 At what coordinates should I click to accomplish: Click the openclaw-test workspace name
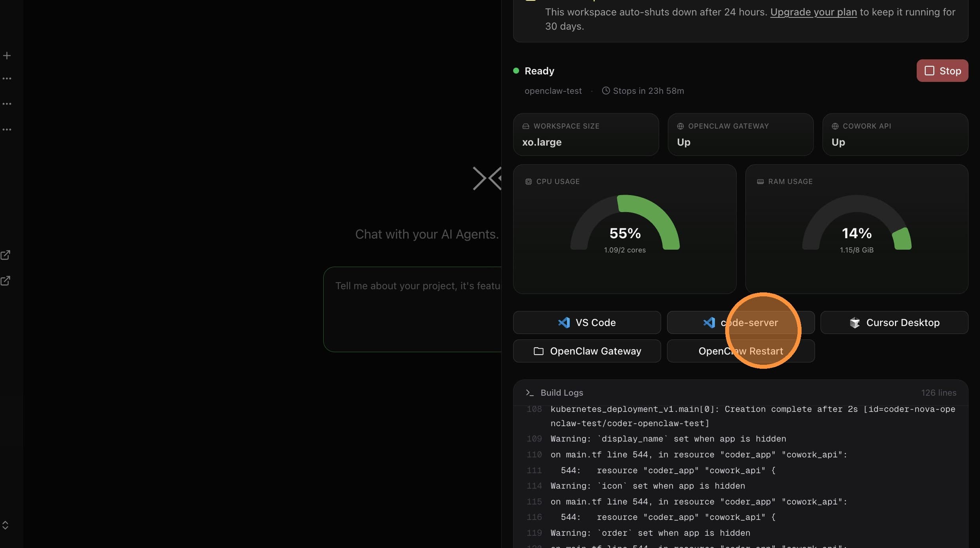(553, 91)
